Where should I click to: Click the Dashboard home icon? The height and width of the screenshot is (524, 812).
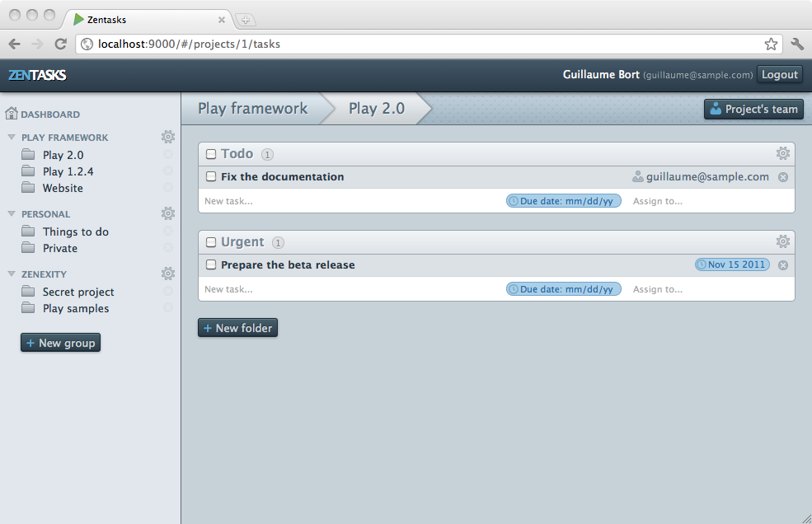click(x=12, y=114)
